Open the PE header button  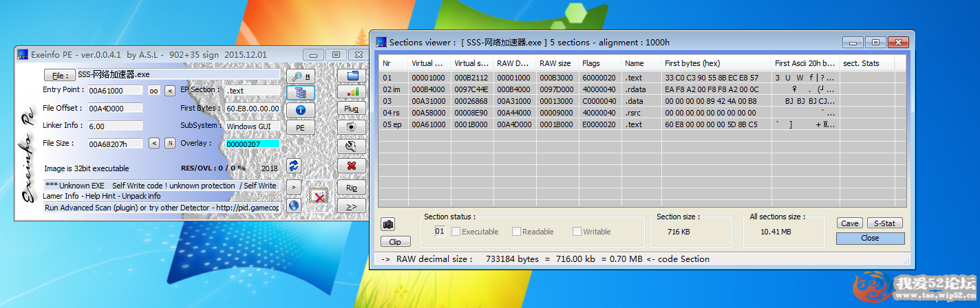[x=301, y=128]
